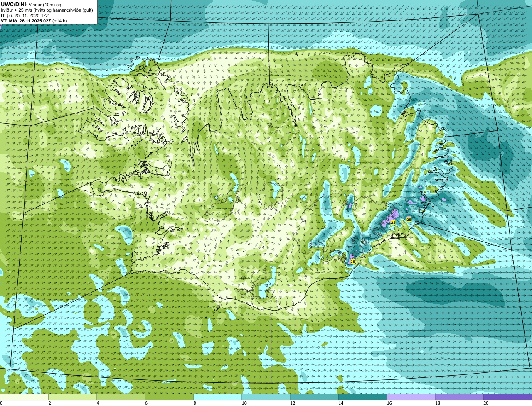Click the 18–20 m/s purple legend swatch
The width and height of the screenshot is (532, 406).
[x=459, y=397]
